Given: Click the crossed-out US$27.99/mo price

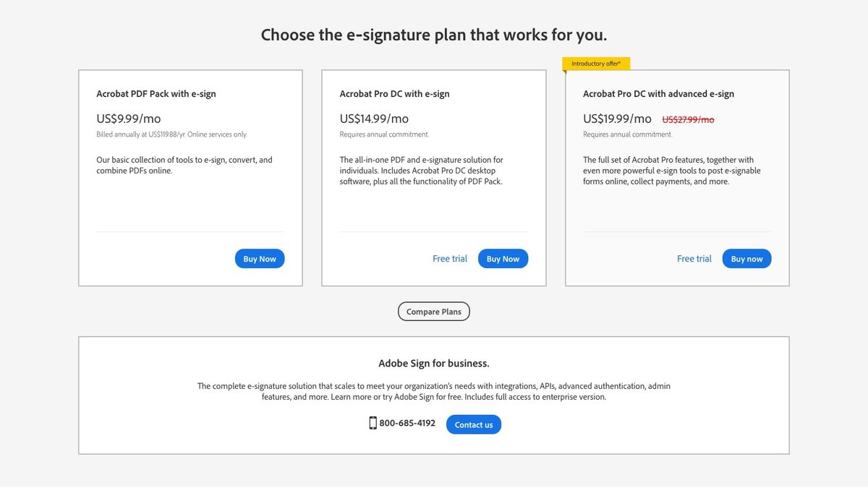Looking at the screenshot, I should click(687, 119).
